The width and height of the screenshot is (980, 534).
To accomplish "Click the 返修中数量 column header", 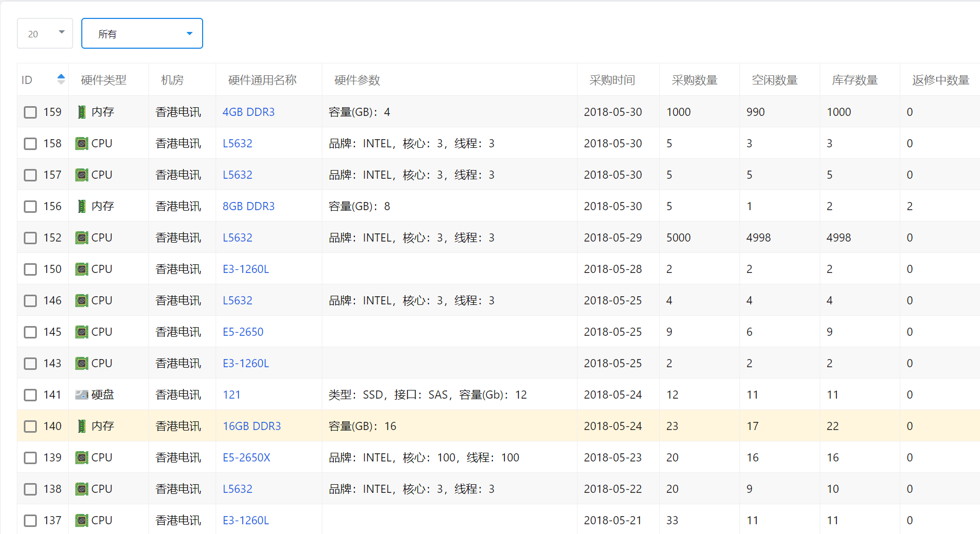I will tap(940, 80).
